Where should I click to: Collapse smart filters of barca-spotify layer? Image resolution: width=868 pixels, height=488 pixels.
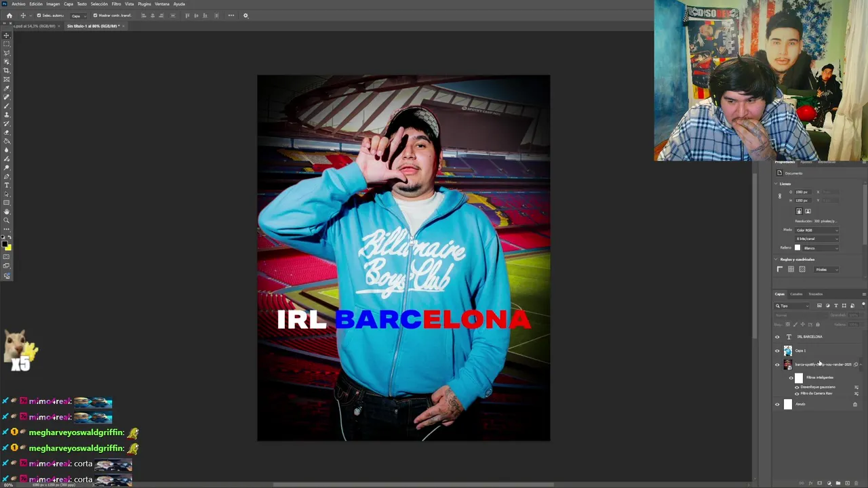click(x=861, y=365)
